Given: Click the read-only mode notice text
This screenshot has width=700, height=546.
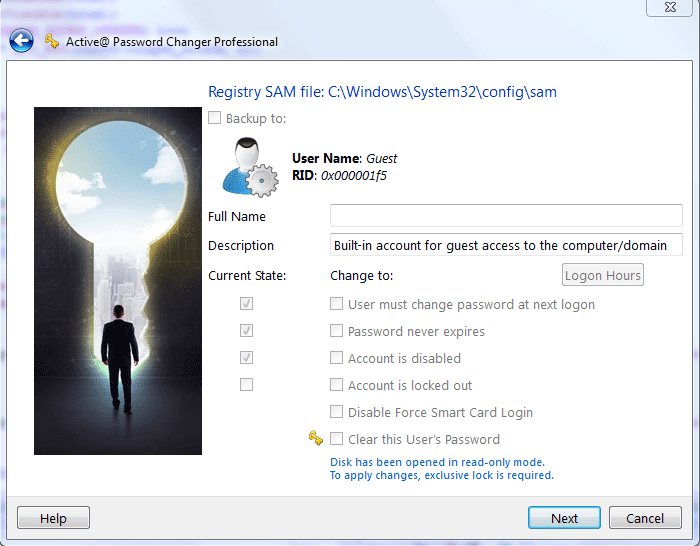Looking at the screenshot, I should [x=438, y=462].
